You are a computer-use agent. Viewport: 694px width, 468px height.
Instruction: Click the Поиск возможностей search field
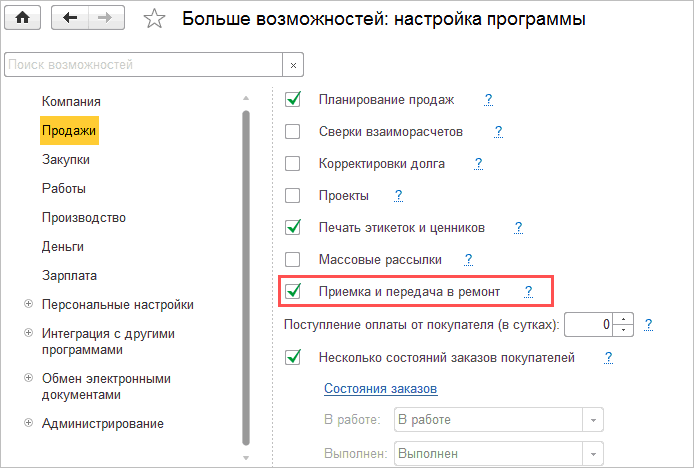pos(144,65)
